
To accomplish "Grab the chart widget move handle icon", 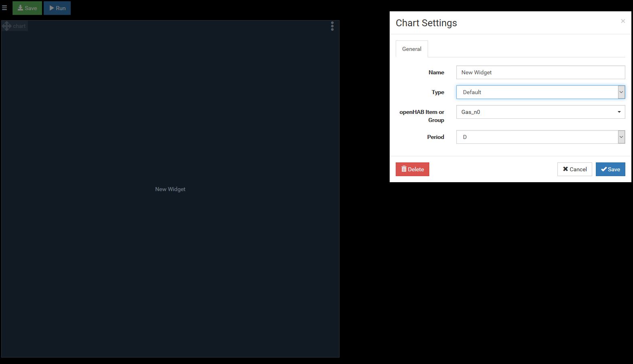I will [6, 26].
